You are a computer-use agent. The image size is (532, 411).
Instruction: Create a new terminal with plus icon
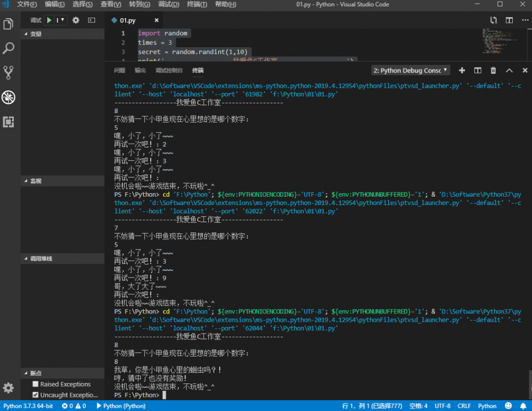click(462, 70)
